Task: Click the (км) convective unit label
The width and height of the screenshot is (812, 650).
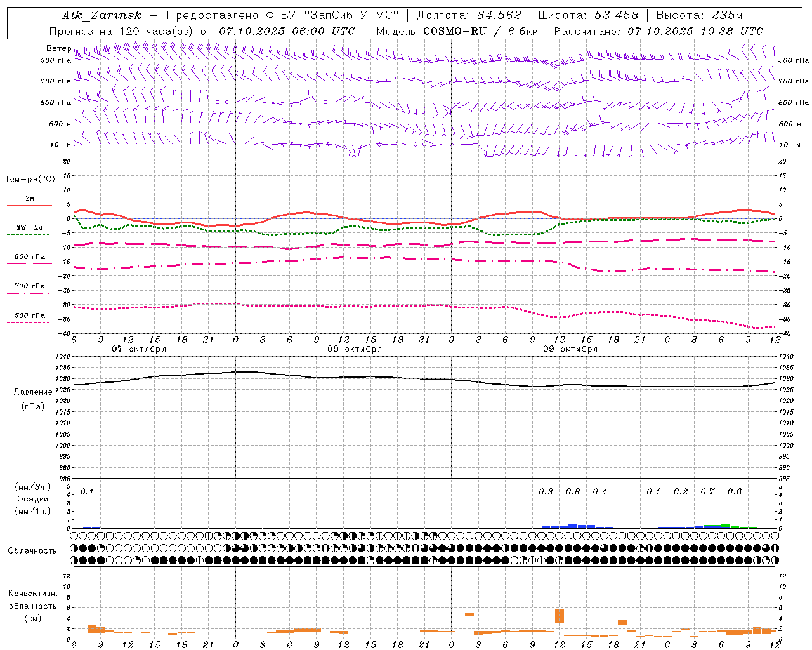Action: pyautogui.click(x=32, y=618)
